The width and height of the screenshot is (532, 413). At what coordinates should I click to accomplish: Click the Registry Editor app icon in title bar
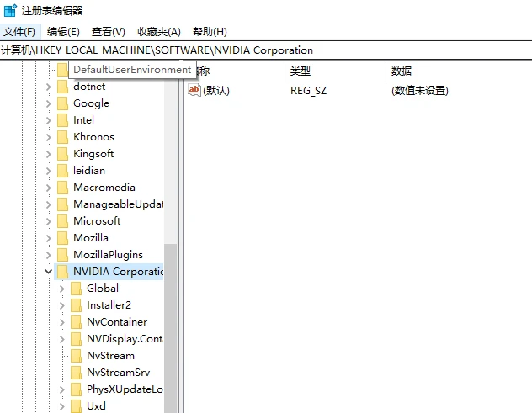[10, 10]
